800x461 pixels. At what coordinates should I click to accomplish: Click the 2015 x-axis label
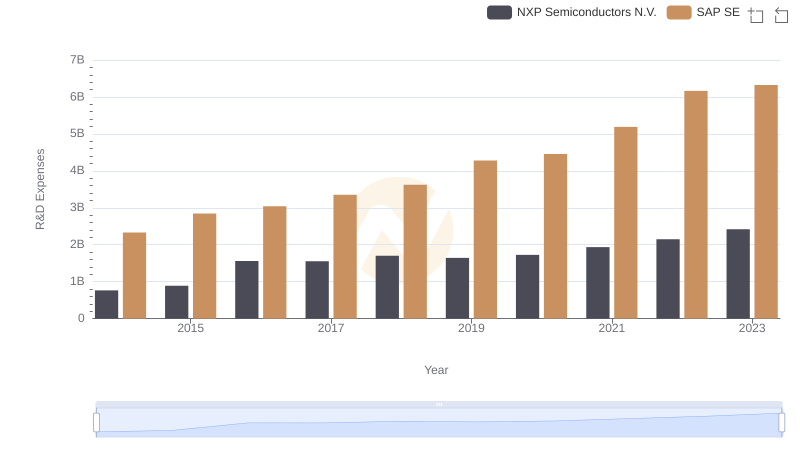click(x=190, y=328)
